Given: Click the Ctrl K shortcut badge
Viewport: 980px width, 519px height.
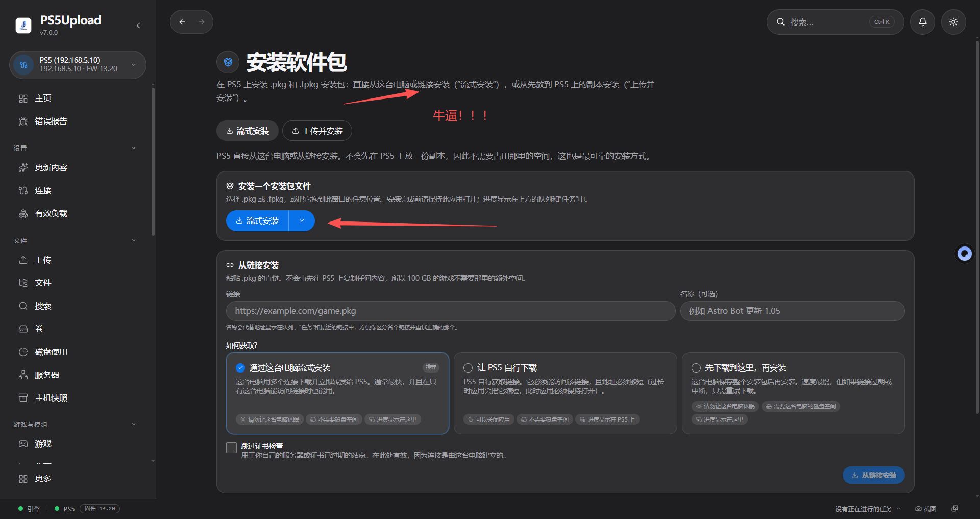Looking at the screenshot, I should (x=881, y=22).
